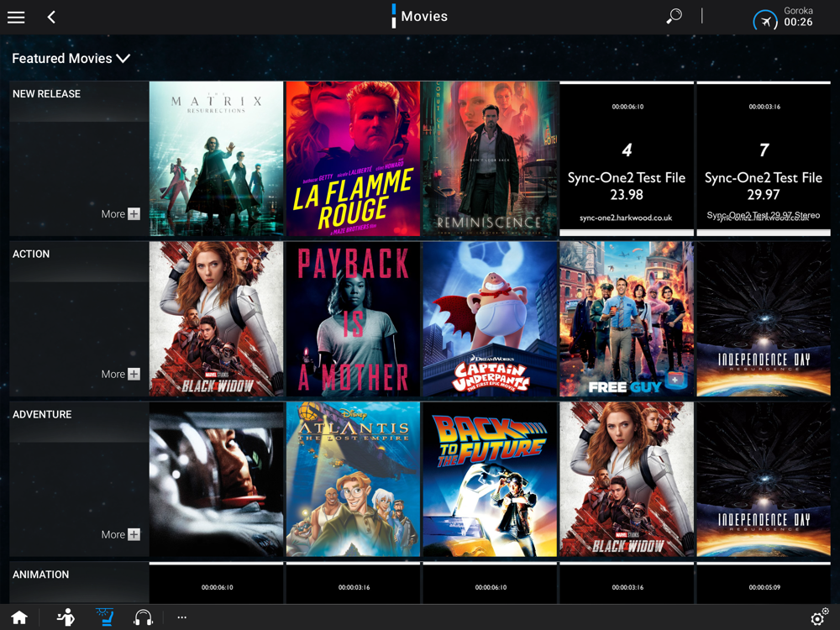Click More plus in Action row
Image resolution: width=840 pixels, height=630 pixels.
point(120,374)
